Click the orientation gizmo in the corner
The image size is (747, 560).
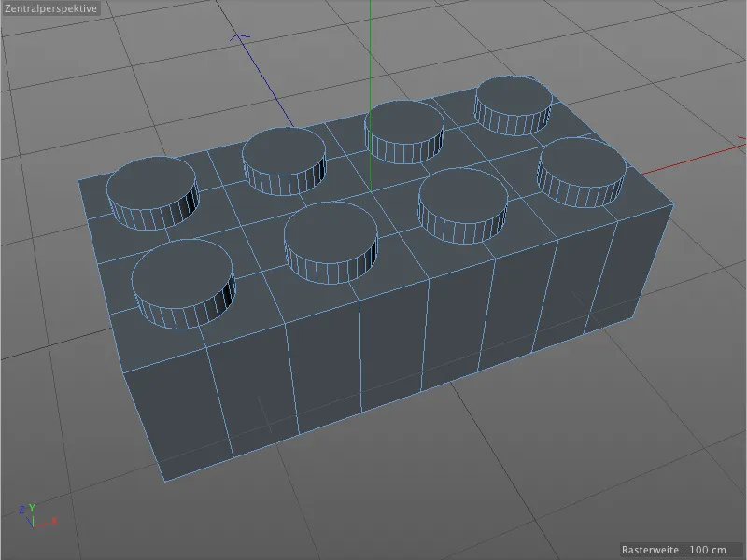click(x=35, y=518)
